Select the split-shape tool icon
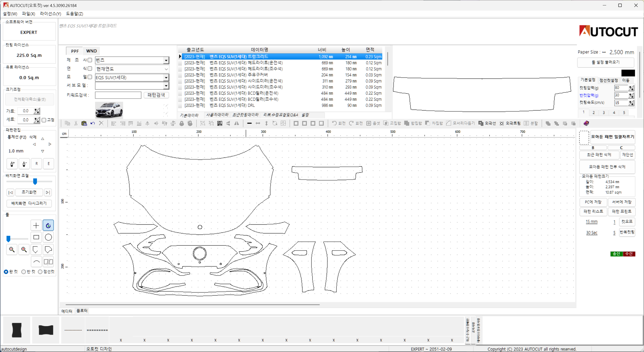Viewport: 644px width, 352px height. click(48, 262)
